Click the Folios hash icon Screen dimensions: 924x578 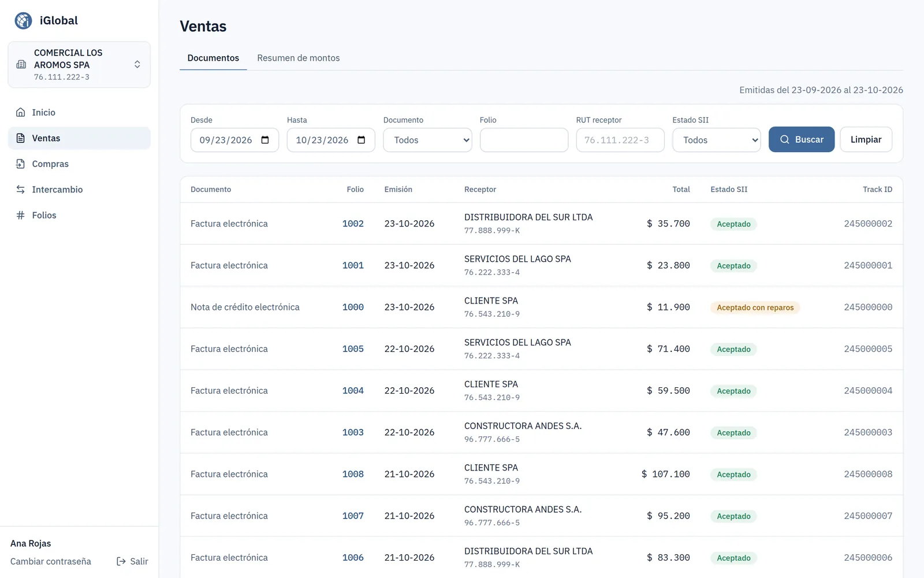[21, 215]
